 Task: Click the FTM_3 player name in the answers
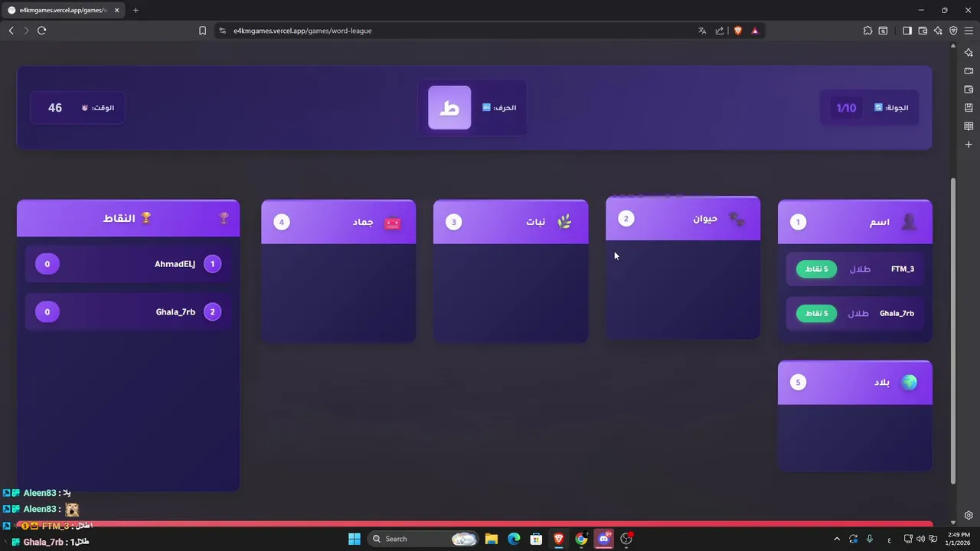(903, 269)
